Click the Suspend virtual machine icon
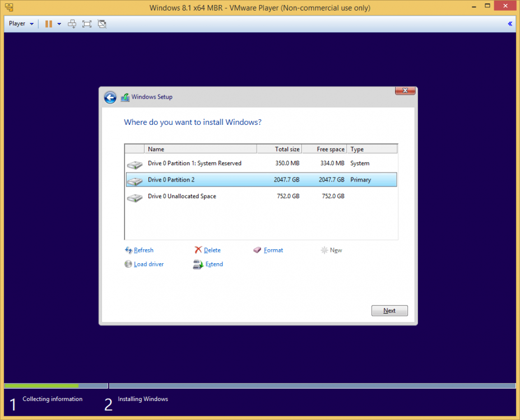 point(49,24)
